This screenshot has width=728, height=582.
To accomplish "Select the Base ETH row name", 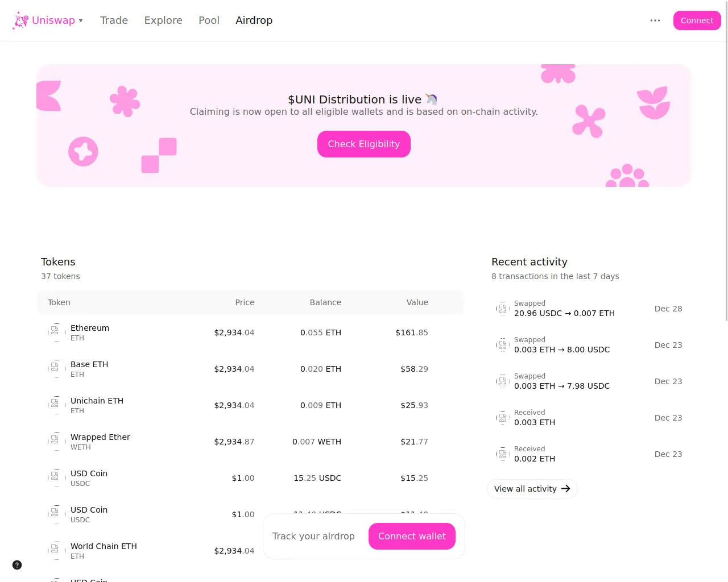I will [89, 364].
